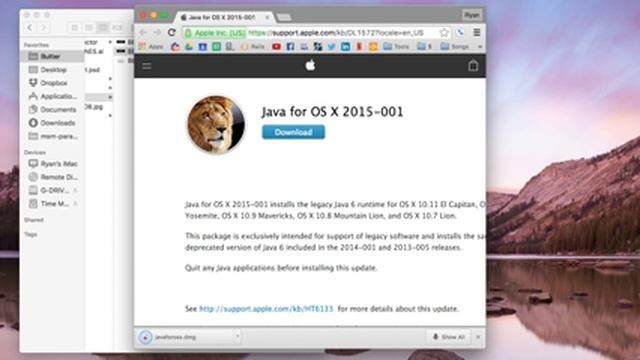Select Desktop in Finder sidebar
The height and width of the screenshot is (360, 640).
52,70
